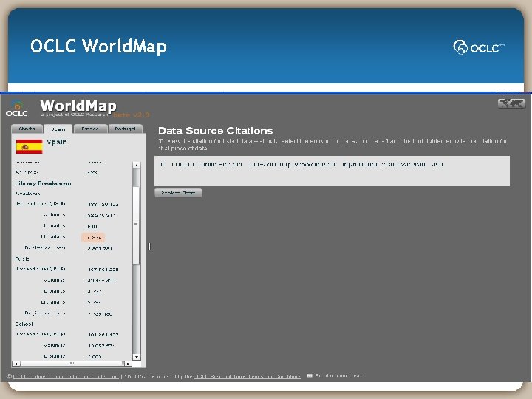This screenshot has width=532, height=399.
Task: Select the Spain tab
Action: [58, 129]
